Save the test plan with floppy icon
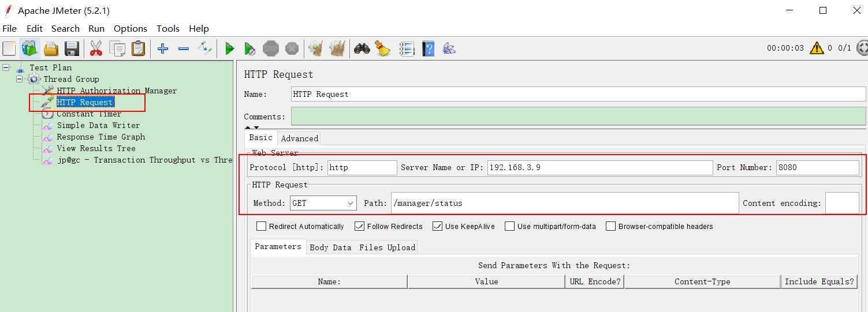Screen dimensions: 868x312 72,48
